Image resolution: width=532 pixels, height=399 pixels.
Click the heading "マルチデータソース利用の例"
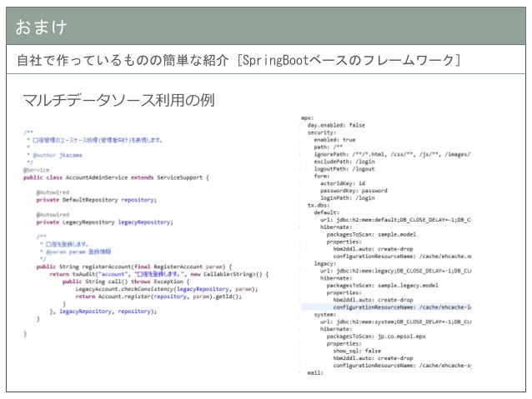coord(118,100)
